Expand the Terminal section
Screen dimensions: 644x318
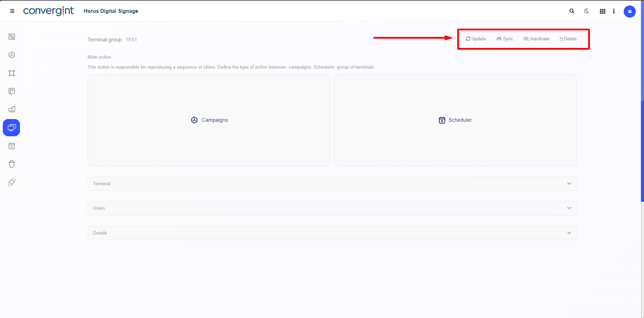332,183
